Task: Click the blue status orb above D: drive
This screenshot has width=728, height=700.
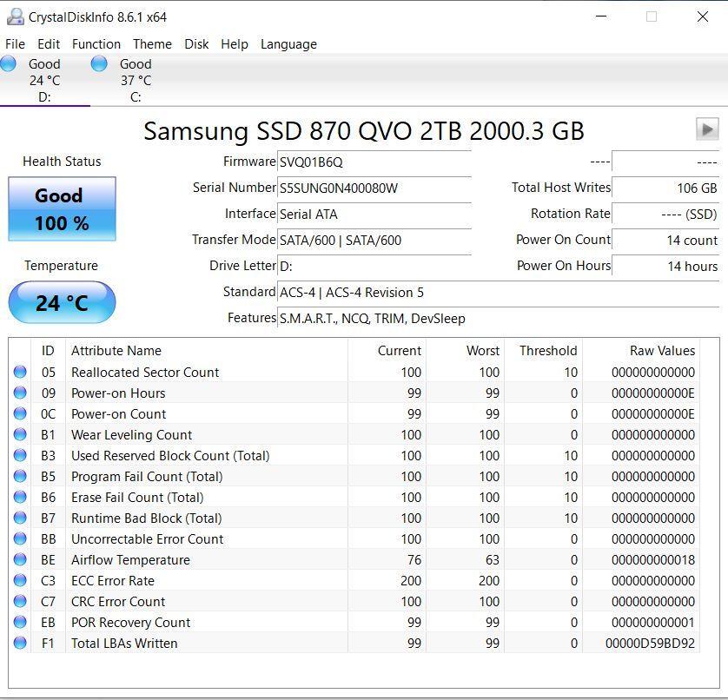Action: click(x=8, y=63)
